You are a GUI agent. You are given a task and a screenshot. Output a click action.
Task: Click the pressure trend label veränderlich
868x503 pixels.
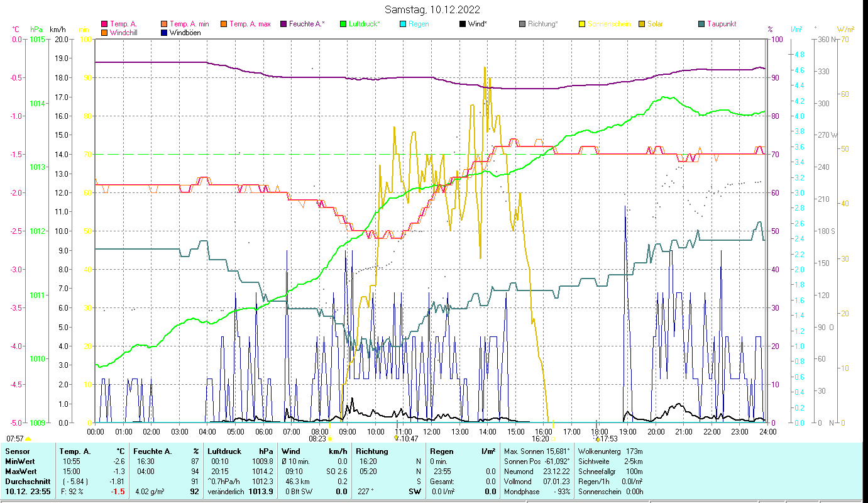[x=226, y=491]
